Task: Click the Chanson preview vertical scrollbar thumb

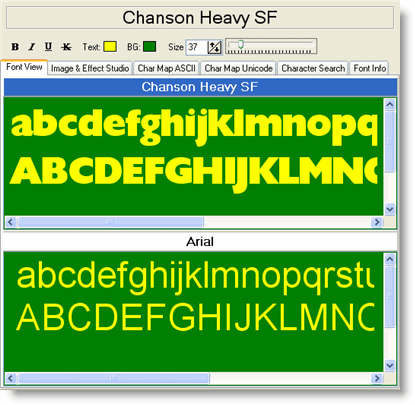Action: point(390,142)
